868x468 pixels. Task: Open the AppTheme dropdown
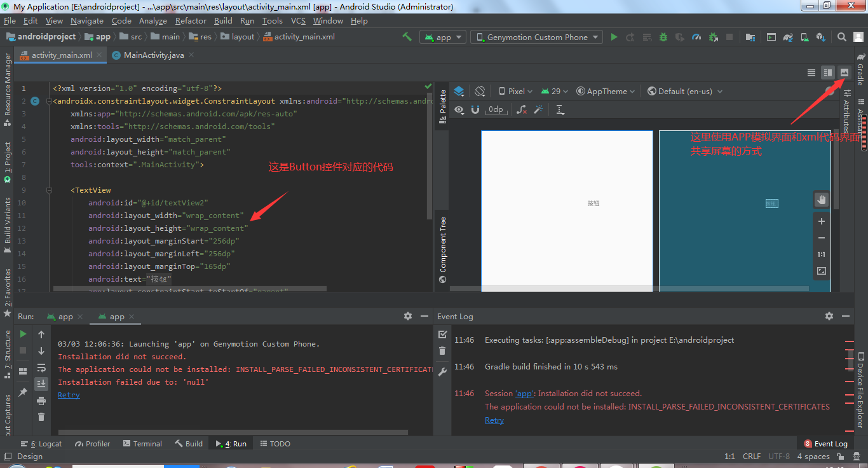click(x=605, y=91)
